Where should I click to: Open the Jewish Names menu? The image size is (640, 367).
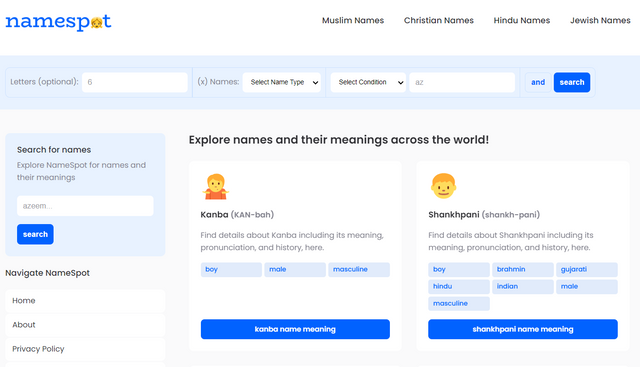tap(600, 20)
